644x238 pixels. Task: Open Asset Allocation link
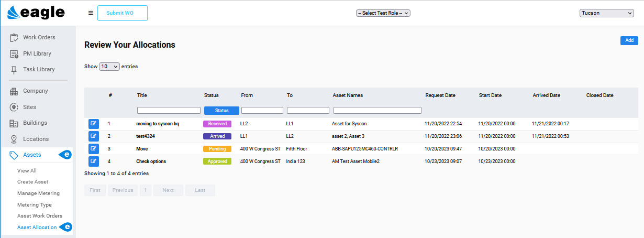pos(37,228)
